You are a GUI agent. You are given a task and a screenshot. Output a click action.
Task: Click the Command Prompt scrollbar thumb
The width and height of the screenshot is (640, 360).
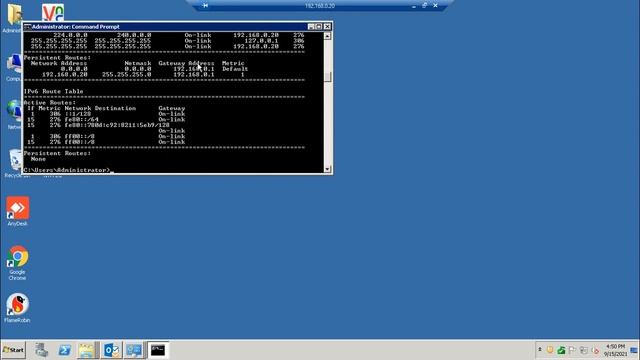point(327,76)
